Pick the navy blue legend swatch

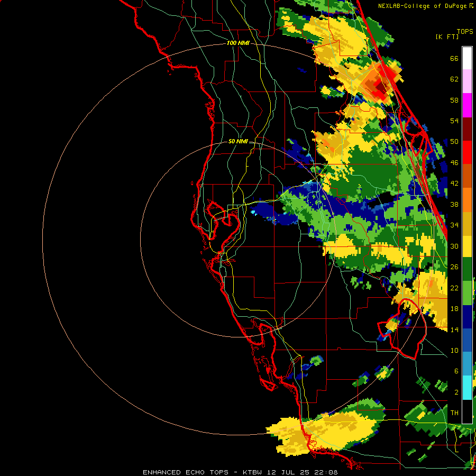click(x=467, y=317)
